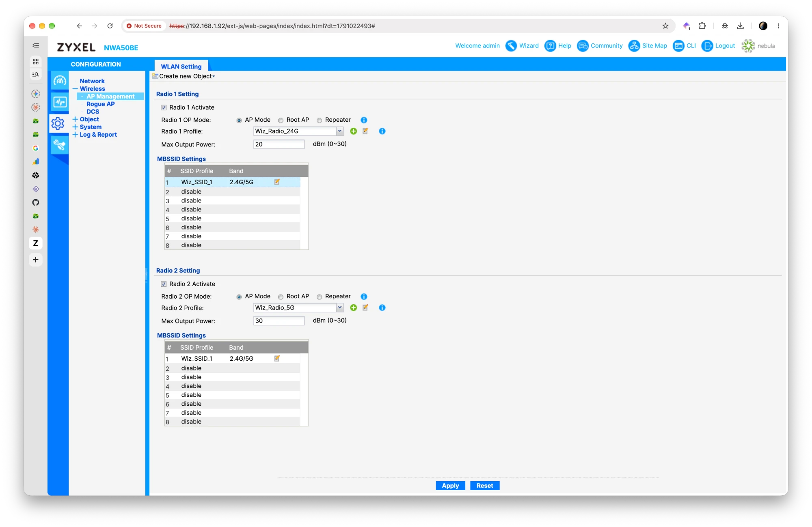Select row 8 disable in Radio 2 MBSSID
Viewport: 812px width, 527px height.
coord(233,422)
